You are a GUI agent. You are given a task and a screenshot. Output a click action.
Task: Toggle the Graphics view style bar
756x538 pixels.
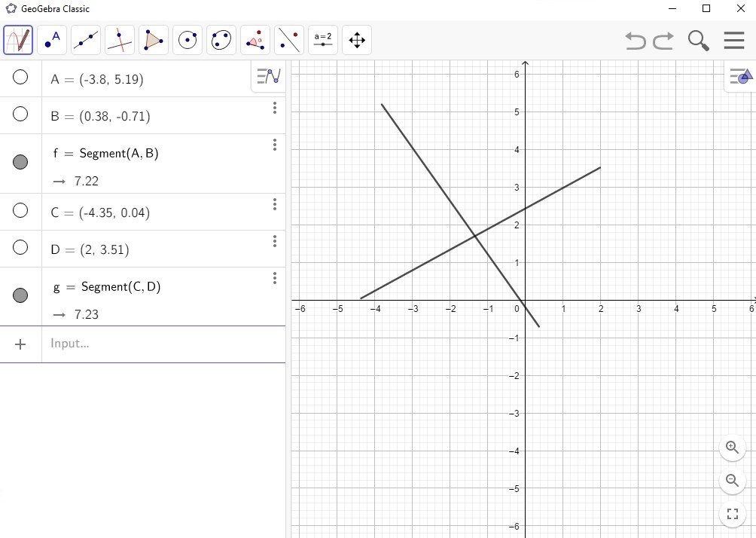tap(741, 76)
